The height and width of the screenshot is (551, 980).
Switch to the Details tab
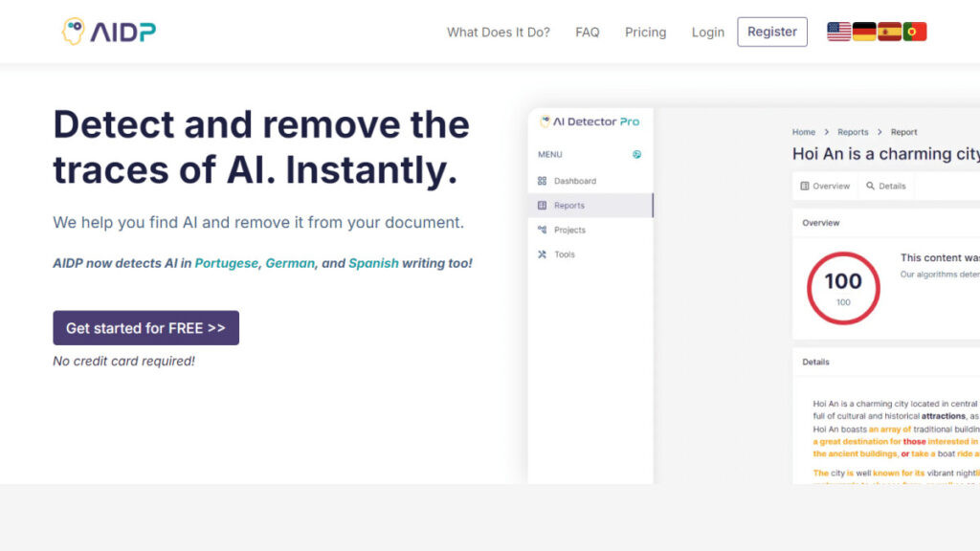[x=885, y=187]
